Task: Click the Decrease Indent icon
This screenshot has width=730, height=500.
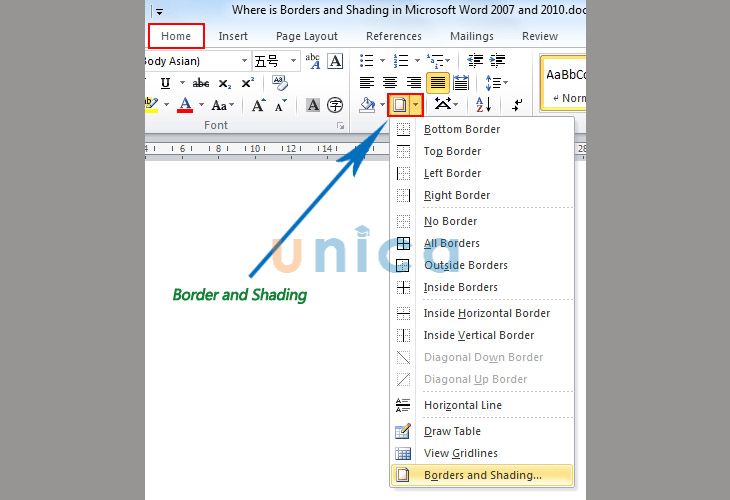Action: 475,61
